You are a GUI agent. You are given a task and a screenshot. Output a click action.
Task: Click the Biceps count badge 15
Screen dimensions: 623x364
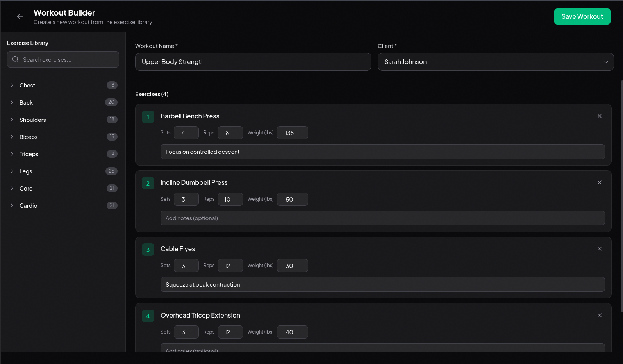[112, 136]
